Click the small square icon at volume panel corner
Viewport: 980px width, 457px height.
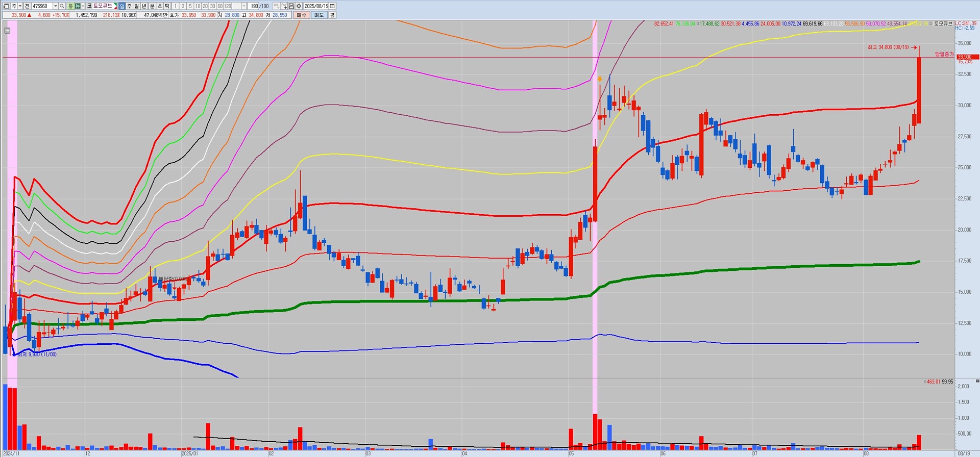[977, 381]
